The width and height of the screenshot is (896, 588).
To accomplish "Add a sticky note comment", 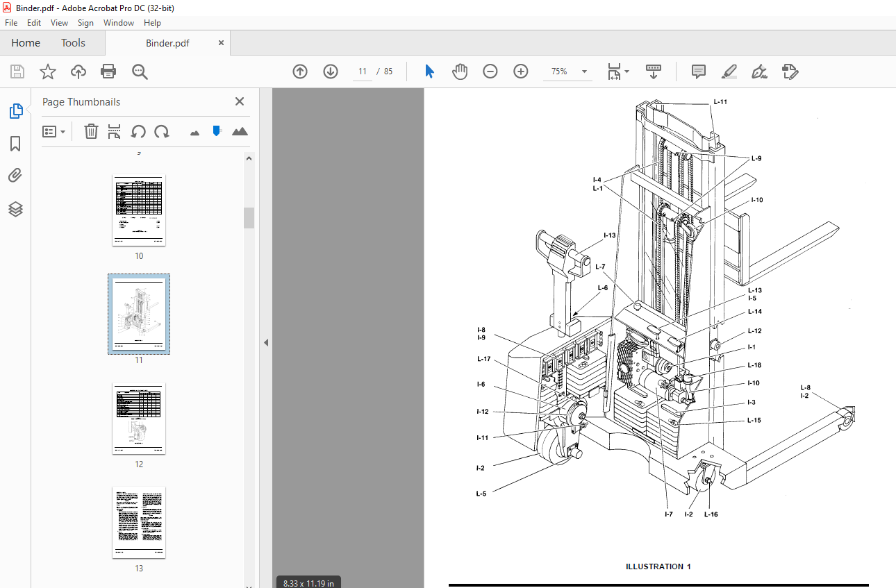I will coord(699,72).
